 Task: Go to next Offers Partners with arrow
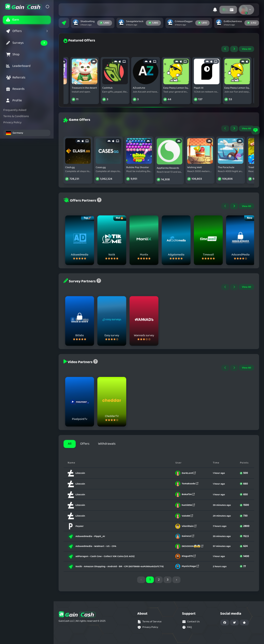coord(234,206)
